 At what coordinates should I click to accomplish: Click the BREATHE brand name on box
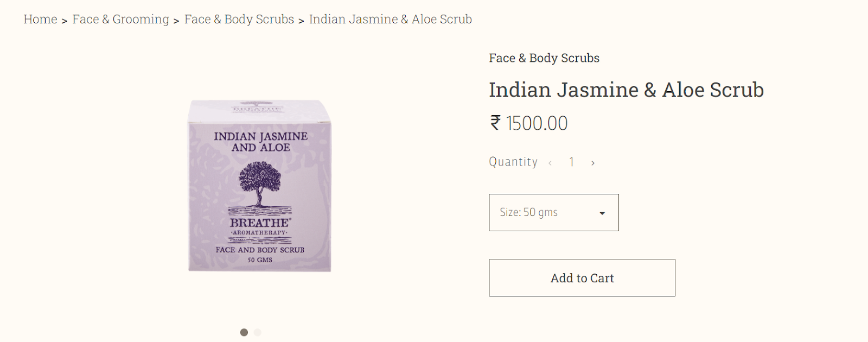pos(260,223)
